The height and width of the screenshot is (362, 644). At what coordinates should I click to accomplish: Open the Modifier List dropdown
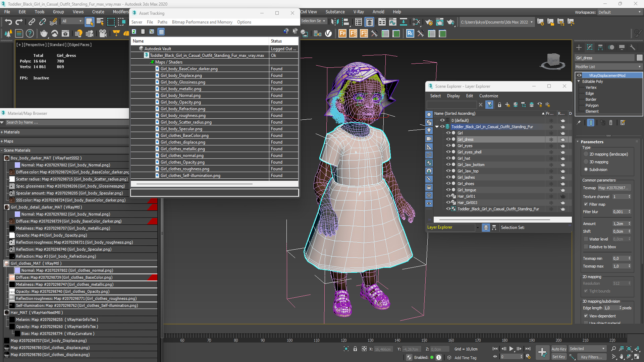click(x=608, y=67)
